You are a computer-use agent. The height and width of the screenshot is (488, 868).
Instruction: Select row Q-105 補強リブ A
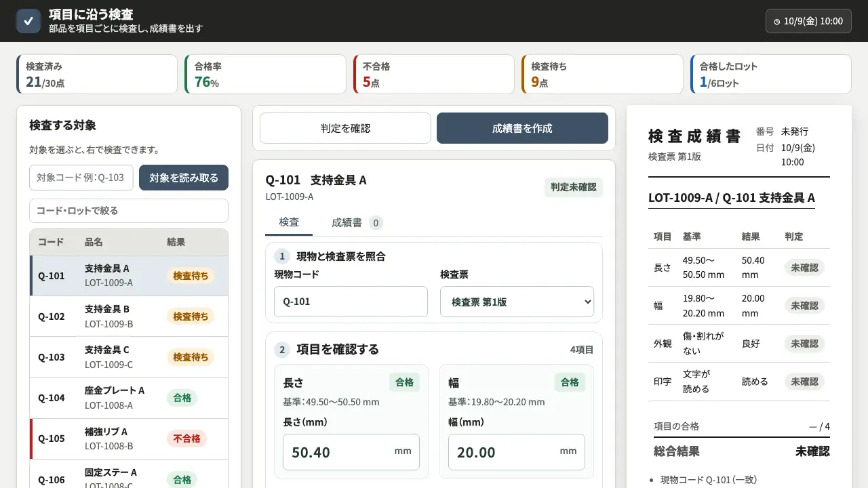coord(129,439)
